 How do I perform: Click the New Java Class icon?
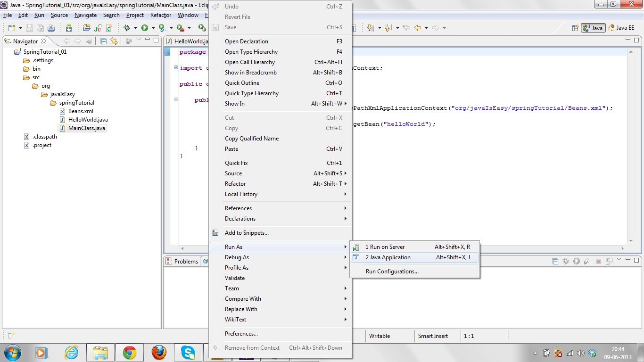[109, 28]
